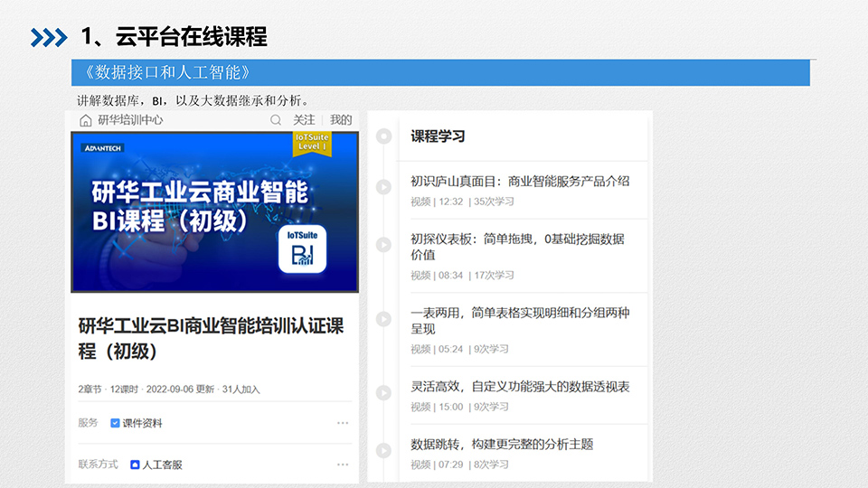Viewport: 868px width, 488px height.
Task: Open lesson 灵活高效，自定义功能强大的数据透视表
Action: point(520,387)
